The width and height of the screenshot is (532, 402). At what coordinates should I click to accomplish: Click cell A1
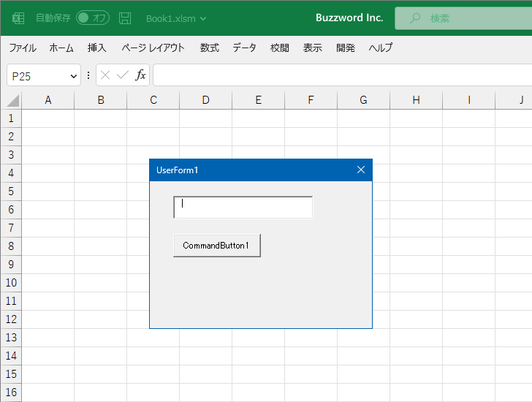[47, 118]
